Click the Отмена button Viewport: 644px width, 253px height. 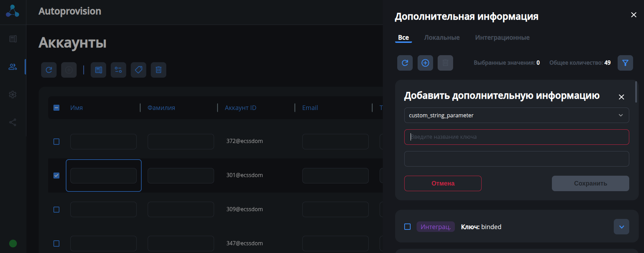443,183
